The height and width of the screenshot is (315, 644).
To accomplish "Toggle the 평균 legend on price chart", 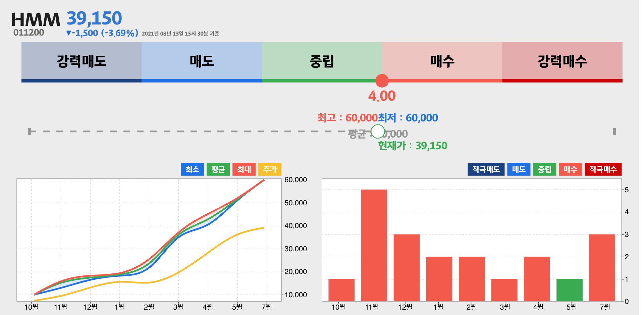I will click(x=218, y=169).
